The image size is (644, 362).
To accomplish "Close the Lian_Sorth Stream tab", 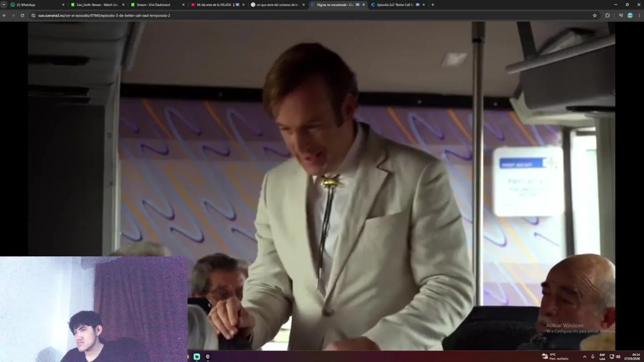I will point(123,5).
